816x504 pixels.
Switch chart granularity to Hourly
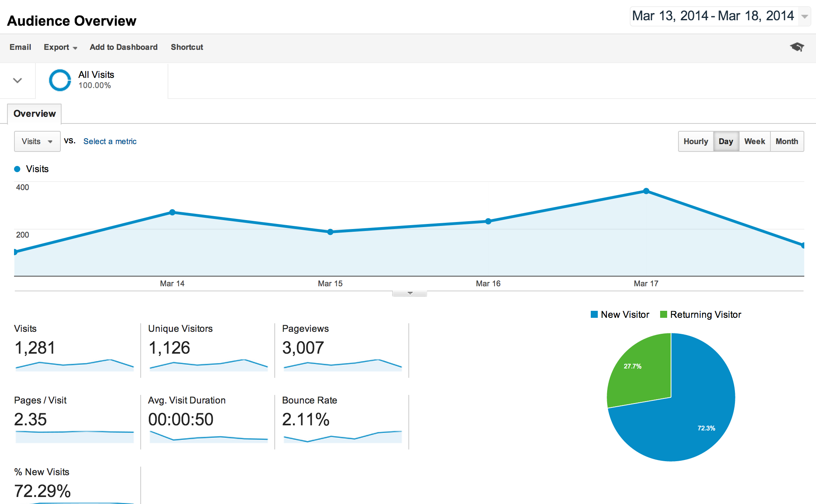(x=696, y=141)
